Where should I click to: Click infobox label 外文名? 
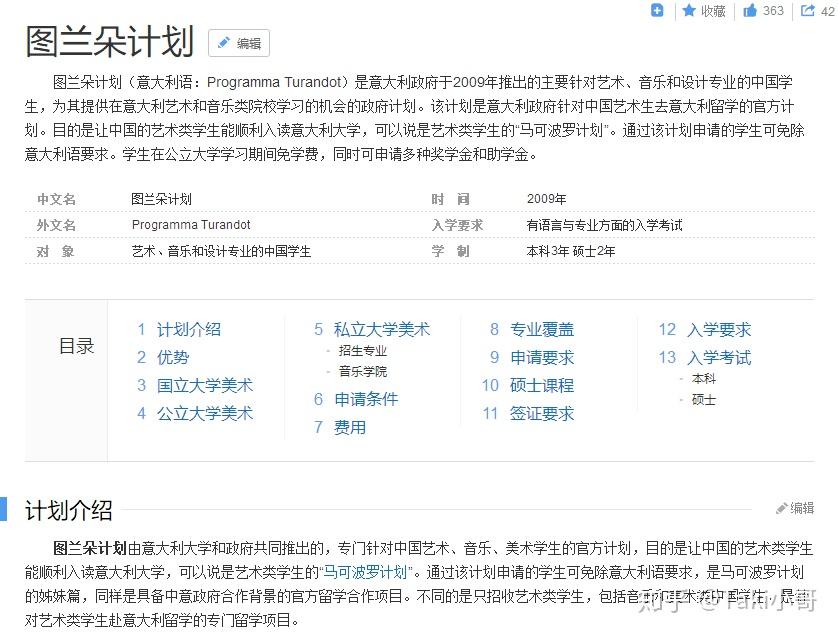tap(56, 225)
